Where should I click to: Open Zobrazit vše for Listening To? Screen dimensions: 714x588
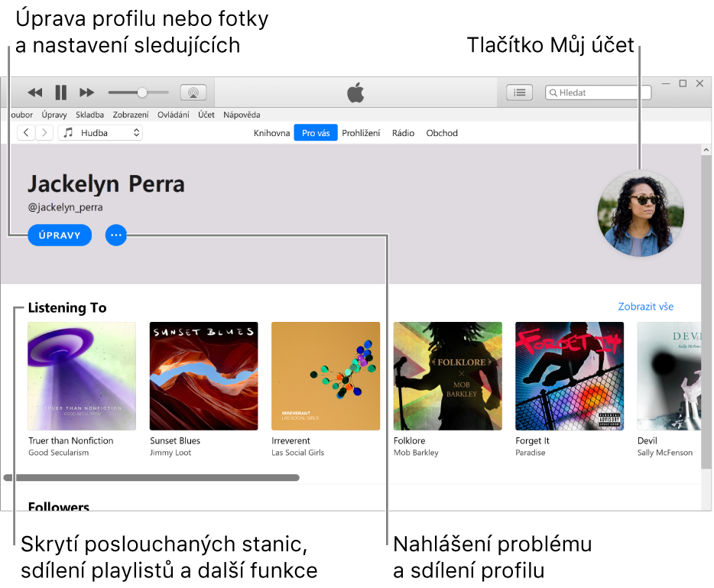(x=645, y=305)
